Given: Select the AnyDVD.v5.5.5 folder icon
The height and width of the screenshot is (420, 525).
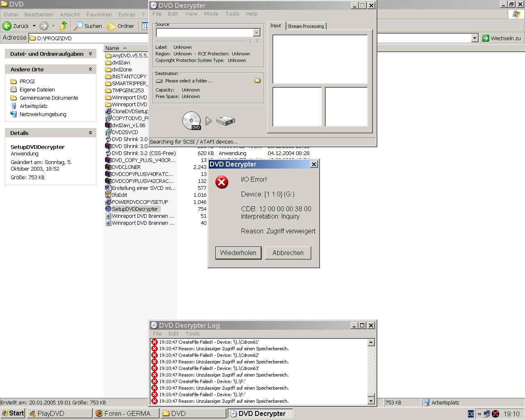Looking at the screenshot, I should [108, 55].
